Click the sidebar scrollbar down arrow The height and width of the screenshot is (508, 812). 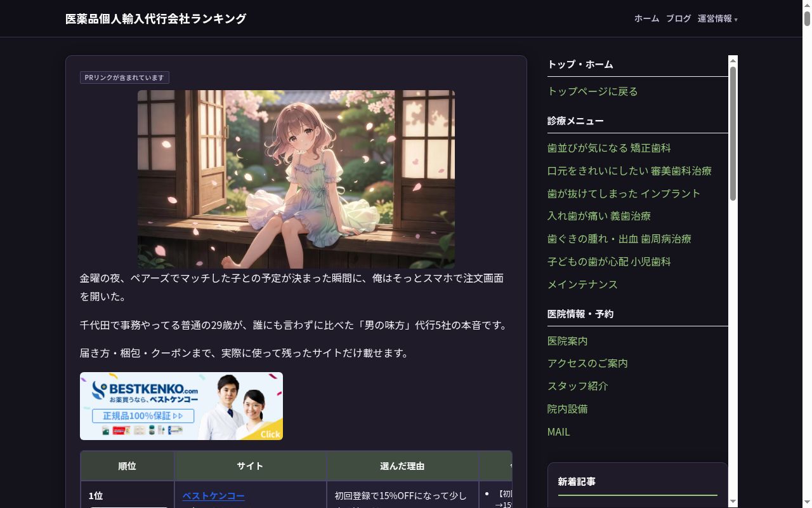click(x=733, y=502)
